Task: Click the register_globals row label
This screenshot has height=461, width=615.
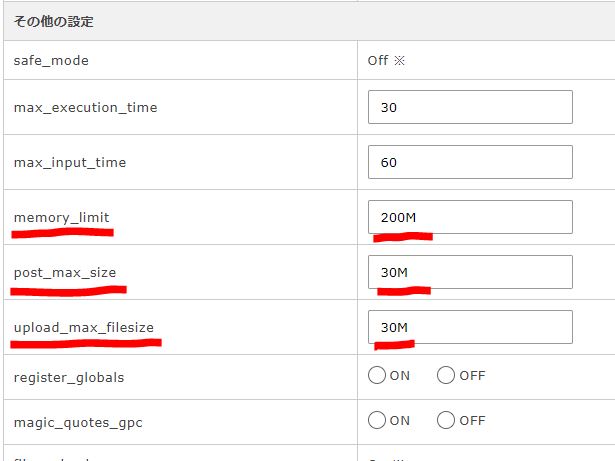Action: 69,377
